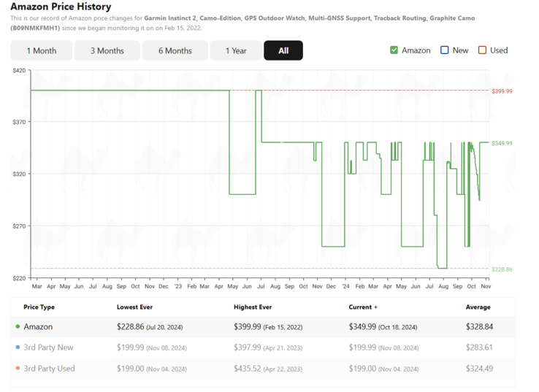This screenshot has height=392, width=539.
Task: Select the 3rd Party New row label
Action: pyautogui.click(x=48, y=347)
